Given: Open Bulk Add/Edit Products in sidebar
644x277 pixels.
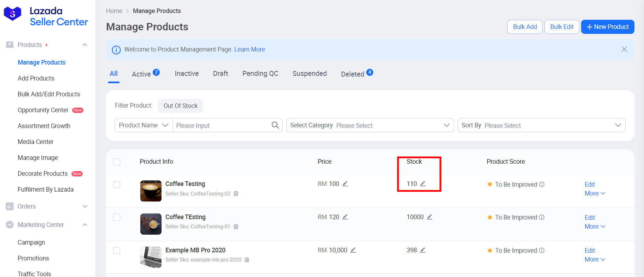Looking at the screenshot, I should [x=49, y=94].
